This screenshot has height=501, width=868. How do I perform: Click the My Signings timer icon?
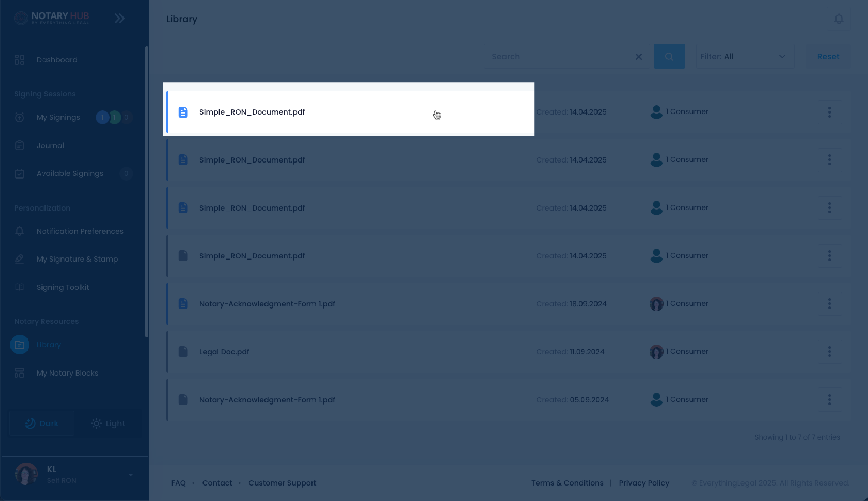[x=20, y=117]
